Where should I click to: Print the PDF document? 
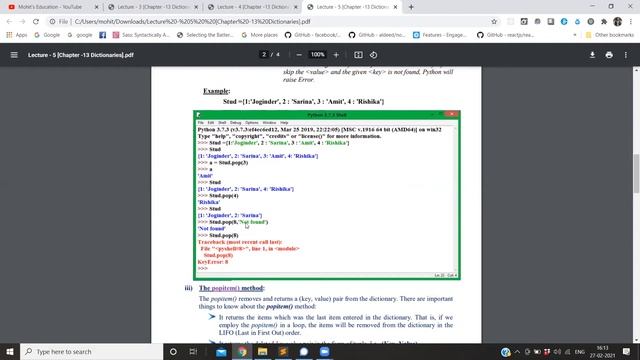(609, 55)
